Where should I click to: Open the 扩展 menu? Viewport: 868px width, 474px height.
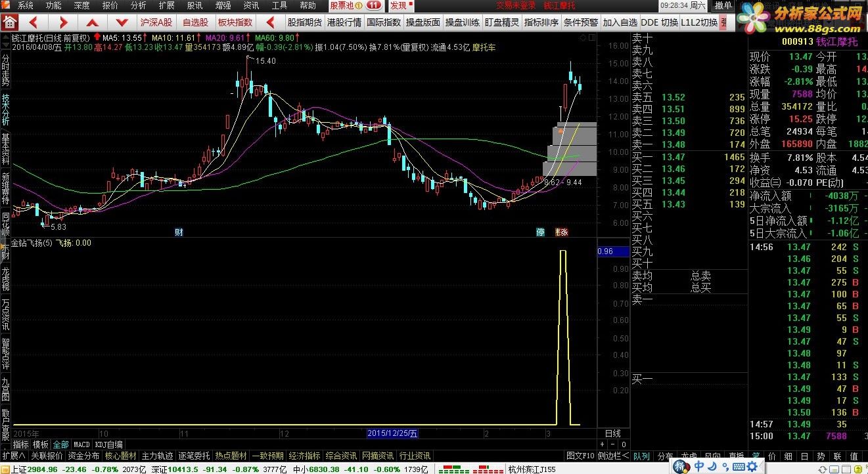(166, 5)
